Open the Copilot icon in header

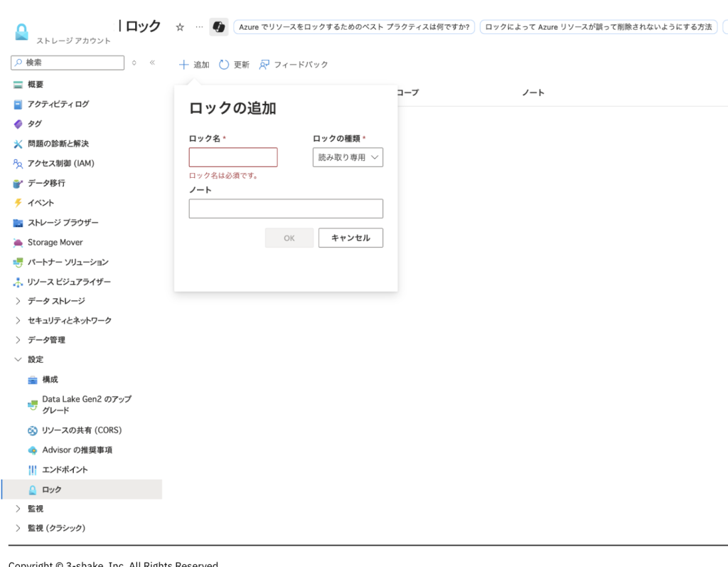219,27
